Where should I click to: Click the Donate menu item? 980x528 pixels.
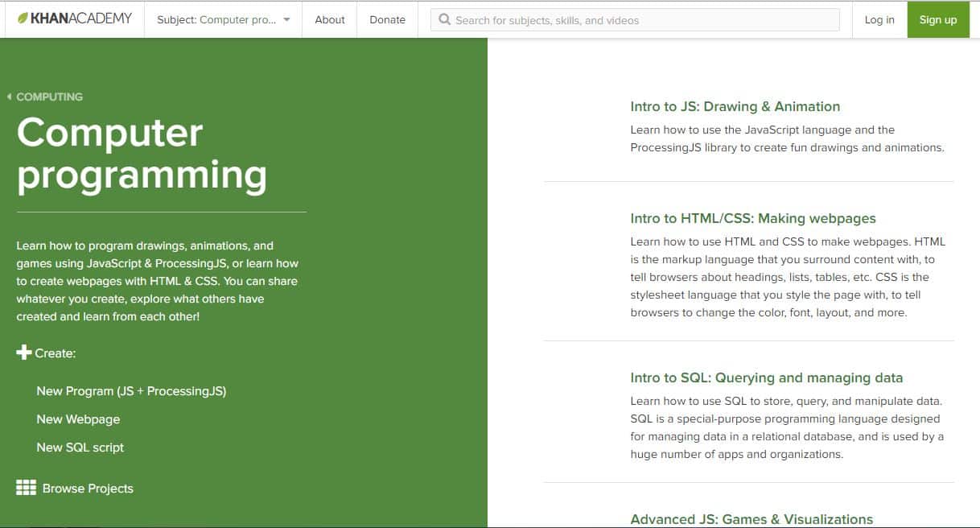coord(387,19)
